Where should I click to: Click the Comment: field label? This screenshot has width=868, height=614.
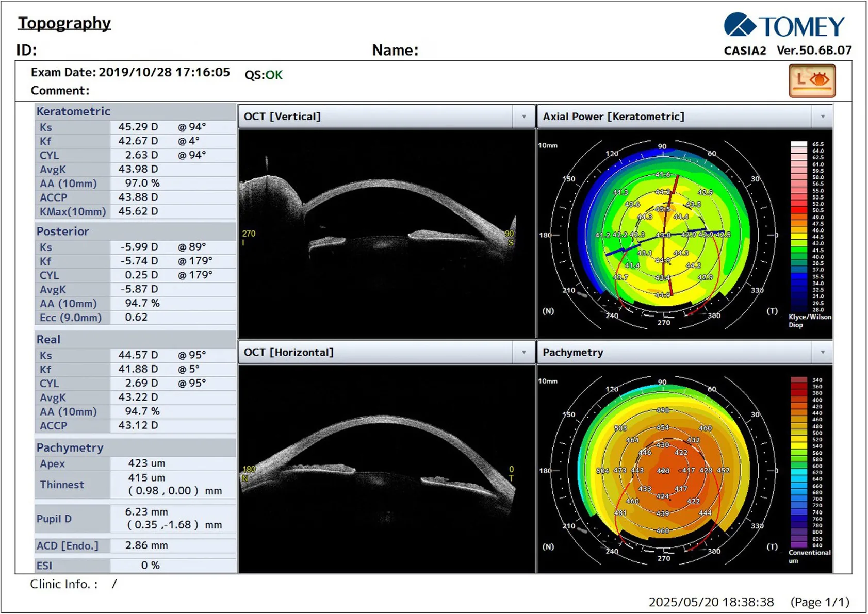click(x=60, y=91)
